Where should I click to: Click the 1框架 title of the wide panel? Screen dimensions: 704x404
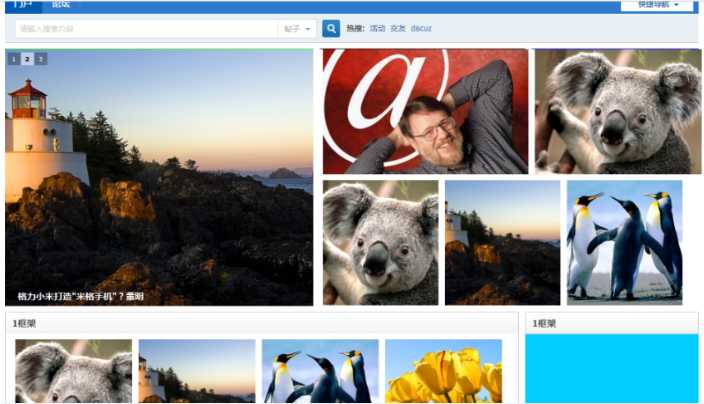point(24,323)
